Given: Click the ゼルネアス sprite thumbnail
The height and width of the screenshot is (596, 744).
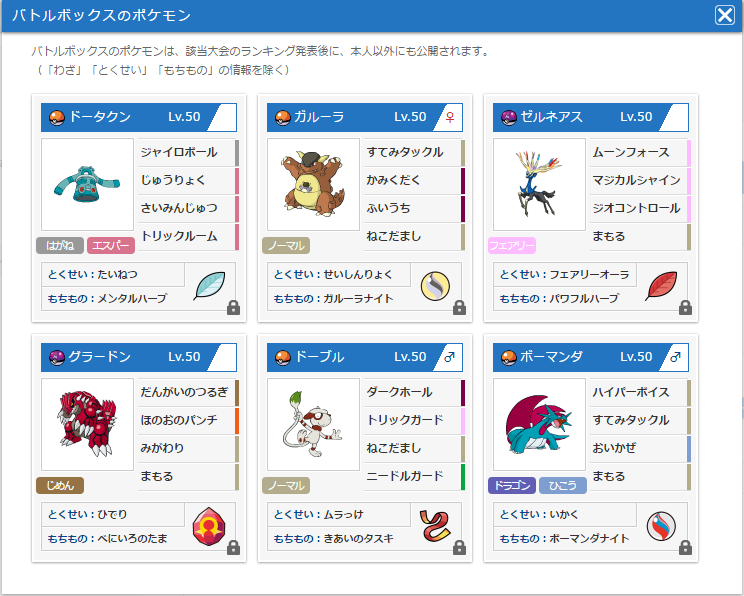Looking at the screenshot, I should [x=539, y=185].
